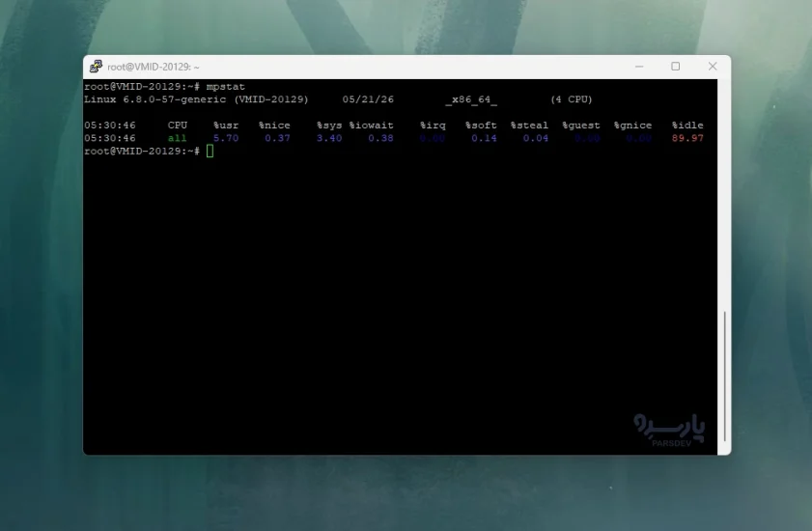Click the %nice value '0.37'
Screen dimensions: 812x531
pos(277,138)
